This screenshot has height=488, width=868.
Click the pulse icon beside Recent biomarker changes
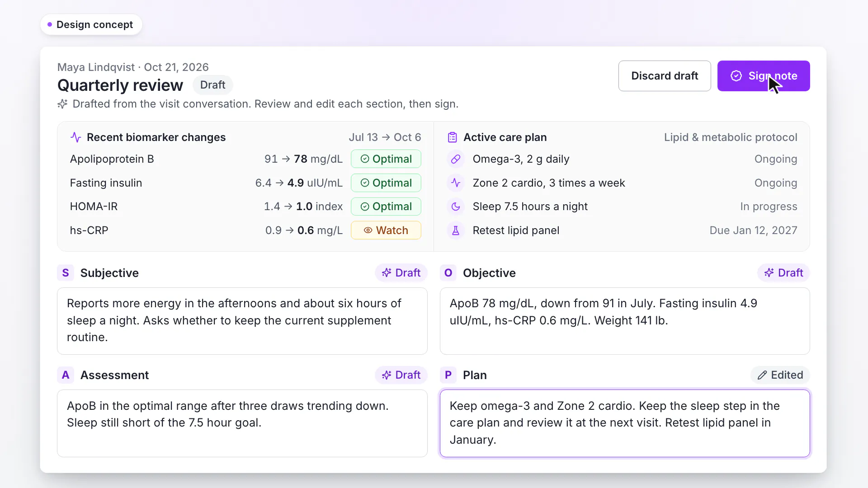click(x=76, y=137)
